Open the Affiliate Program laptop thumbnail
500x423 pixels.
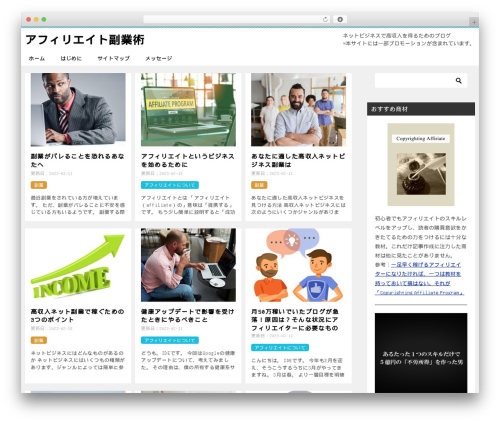point(188,110)
